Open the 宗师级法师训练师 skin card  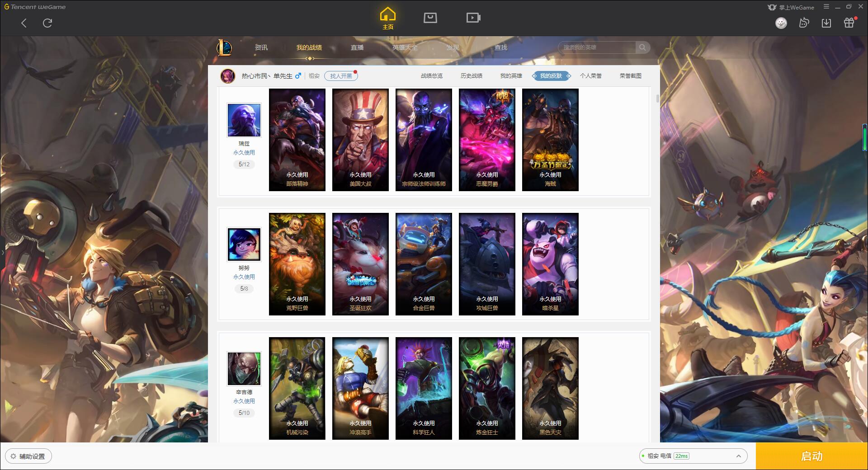424,140
